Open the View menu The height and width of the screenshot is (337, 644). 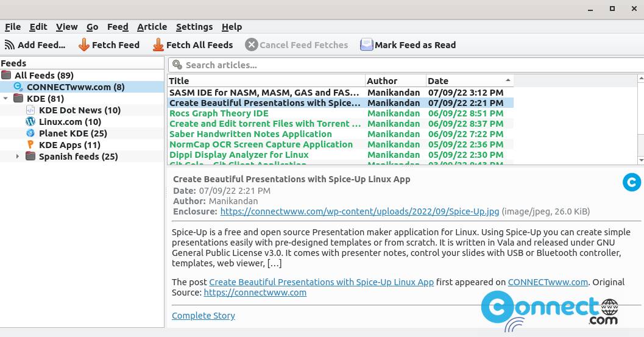click(x=66, y=27)
